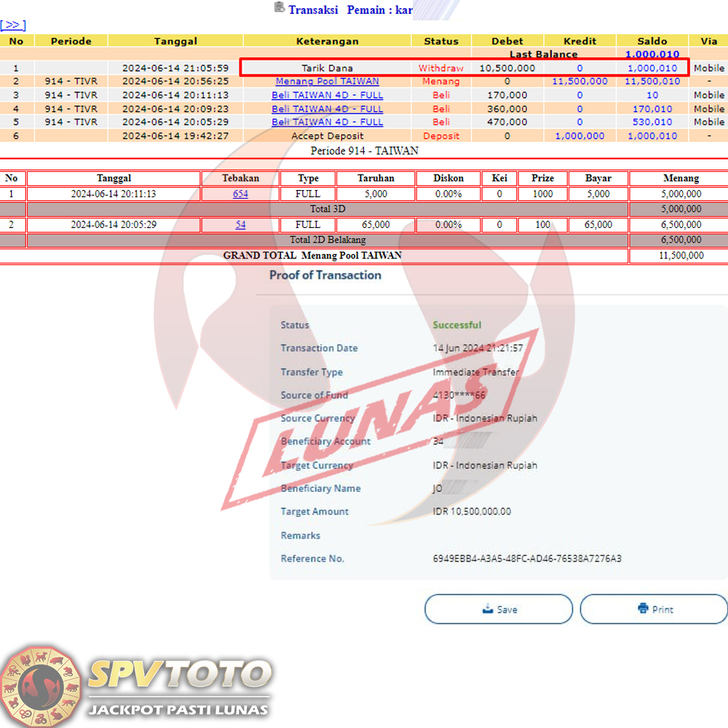Click the Kredit amount 11,500,000

point(579,82)
